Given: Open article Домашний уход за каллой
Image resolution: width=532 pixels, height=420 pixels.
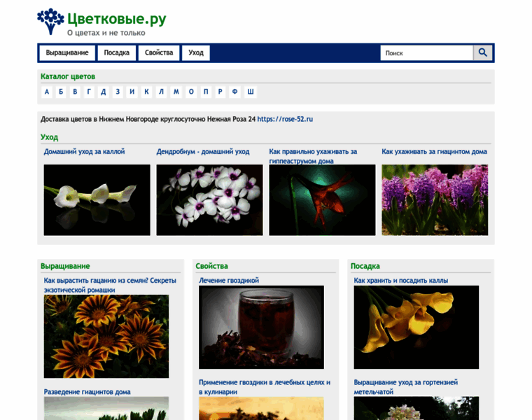Looking at the screenshot, I should [84, 151].
